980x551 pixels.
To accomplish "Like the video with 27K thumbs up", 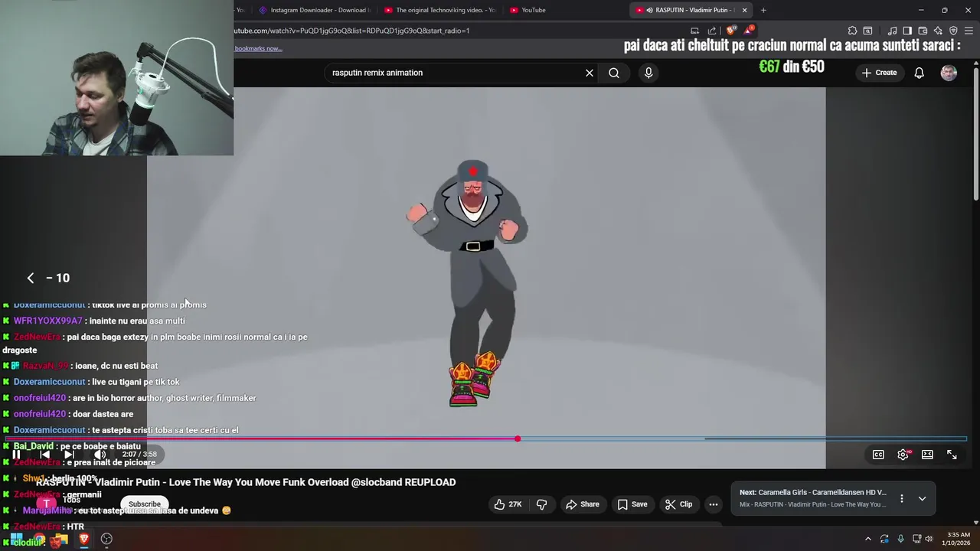I will pyautogui.click(x=508, y=504).
